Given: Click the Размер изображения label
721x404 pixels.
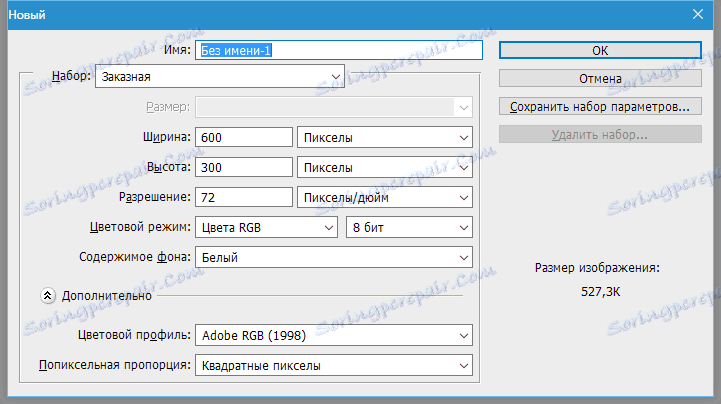Looking at the screenshot, I should (597, 268).
